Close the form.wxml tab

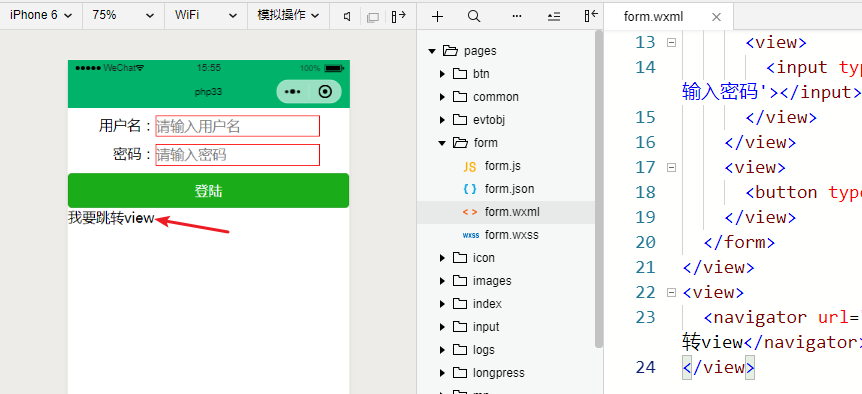click(716, 17)
